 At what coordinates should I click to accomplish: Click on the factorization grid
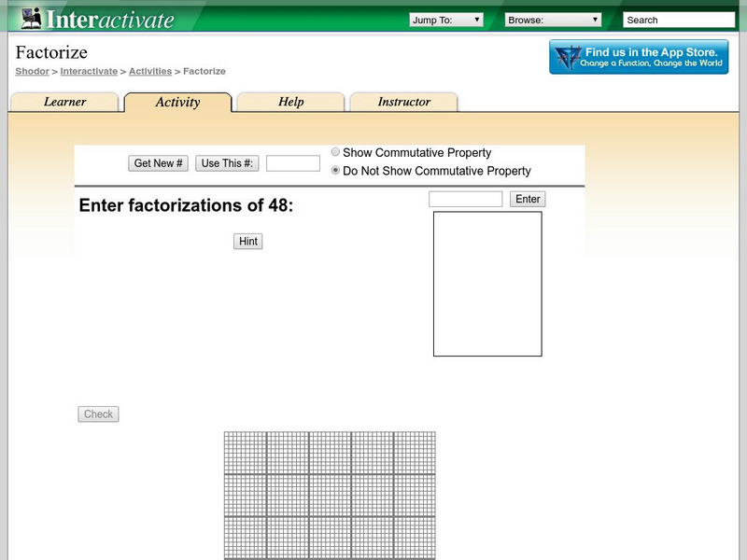pos(330,496)
